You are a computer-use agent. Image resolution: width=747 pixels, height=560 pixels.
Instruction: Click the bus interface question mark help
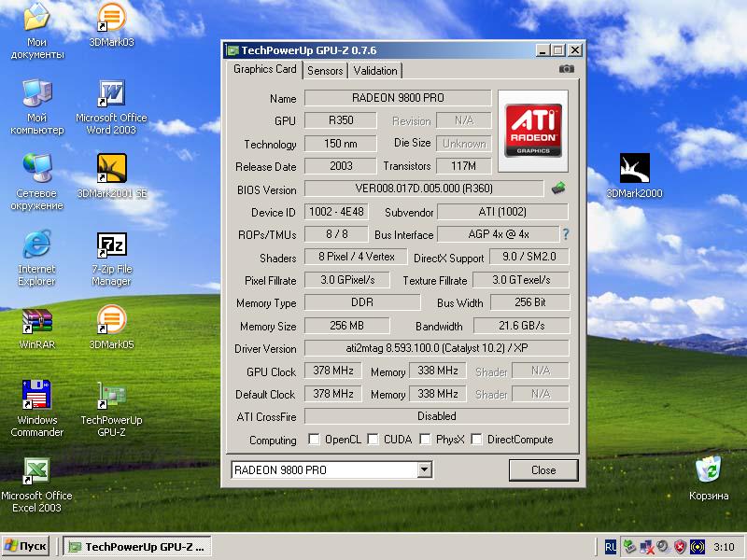click(566, 234)
